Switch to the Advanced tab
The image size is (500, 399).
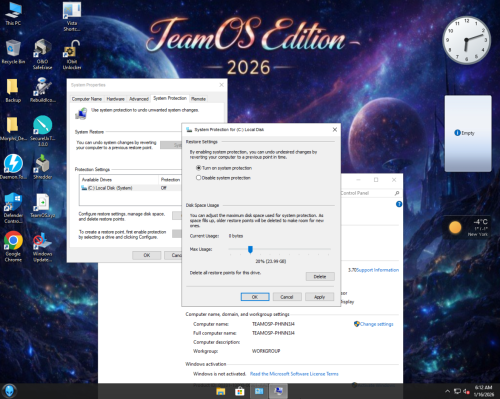(x=139, y=99)
